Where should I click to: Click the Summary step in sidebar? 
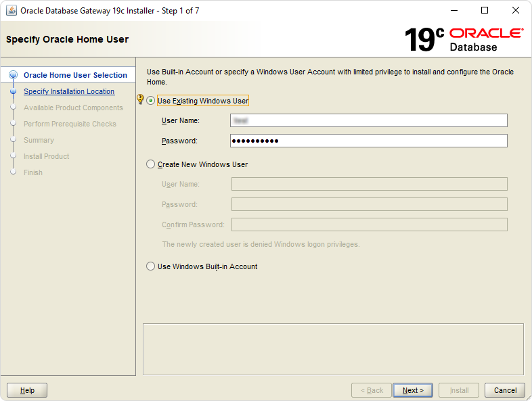coord(39,141)
